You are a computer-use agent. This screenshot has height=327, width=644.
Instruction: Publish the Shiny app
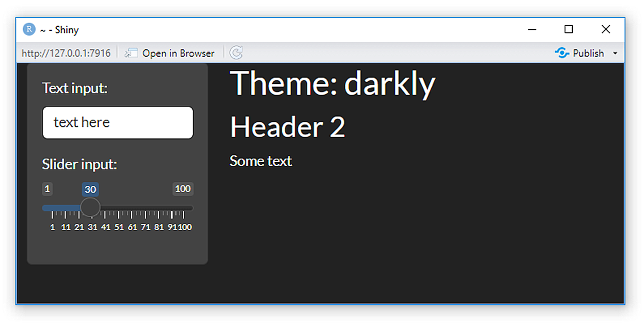coord(580,53)
